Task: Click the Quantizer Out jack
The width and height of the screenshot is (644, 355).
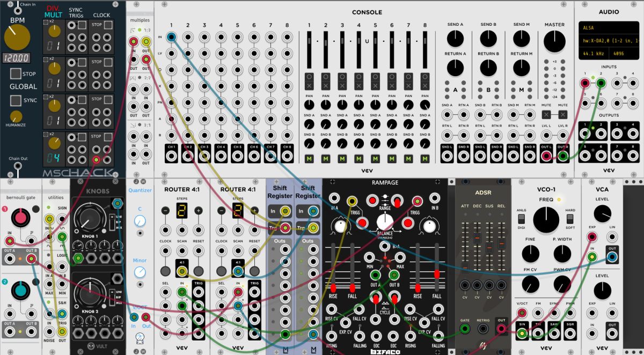Action: 147,317
